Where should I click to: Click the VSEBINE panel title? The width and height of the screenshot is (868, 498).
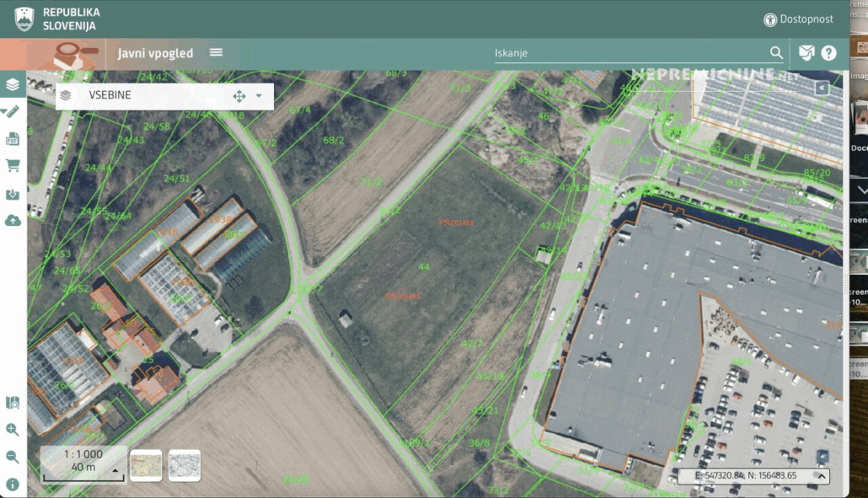(x=110, y=95)
